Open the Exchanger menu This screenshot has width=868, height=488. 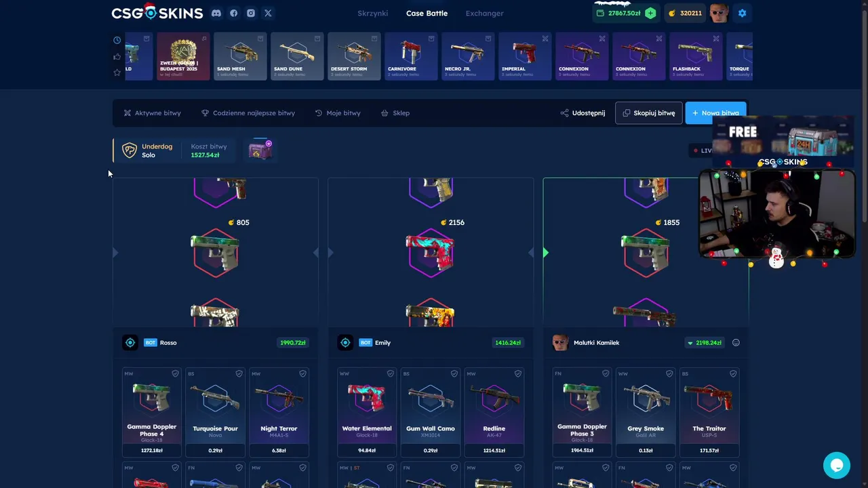point(484,13)
